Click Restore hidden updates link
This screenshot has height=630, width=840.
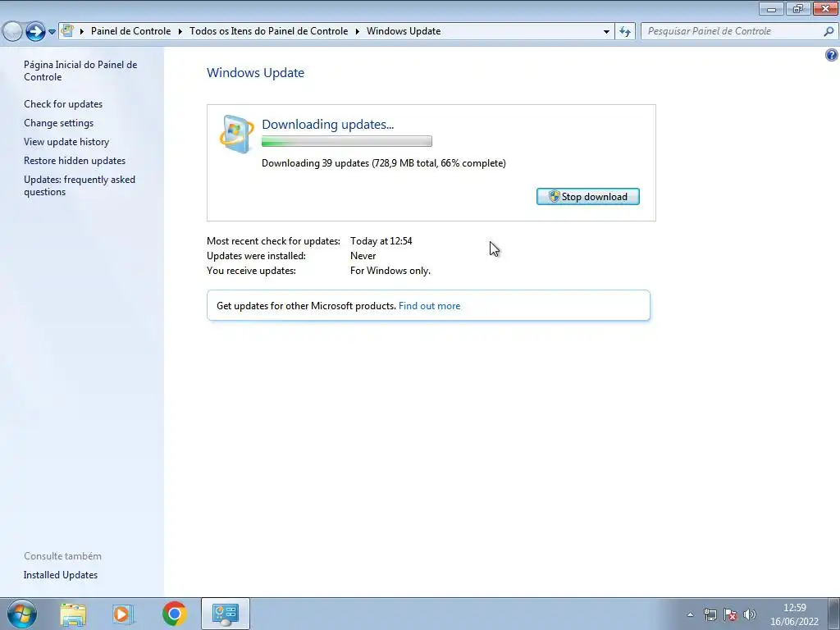75,160
